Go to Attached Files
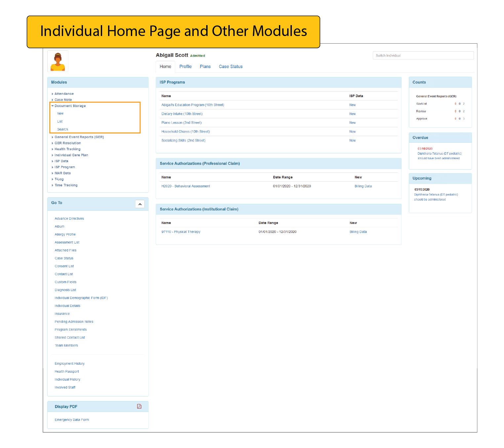The height and width of the screenshot is (448, 504). (65, 250)
